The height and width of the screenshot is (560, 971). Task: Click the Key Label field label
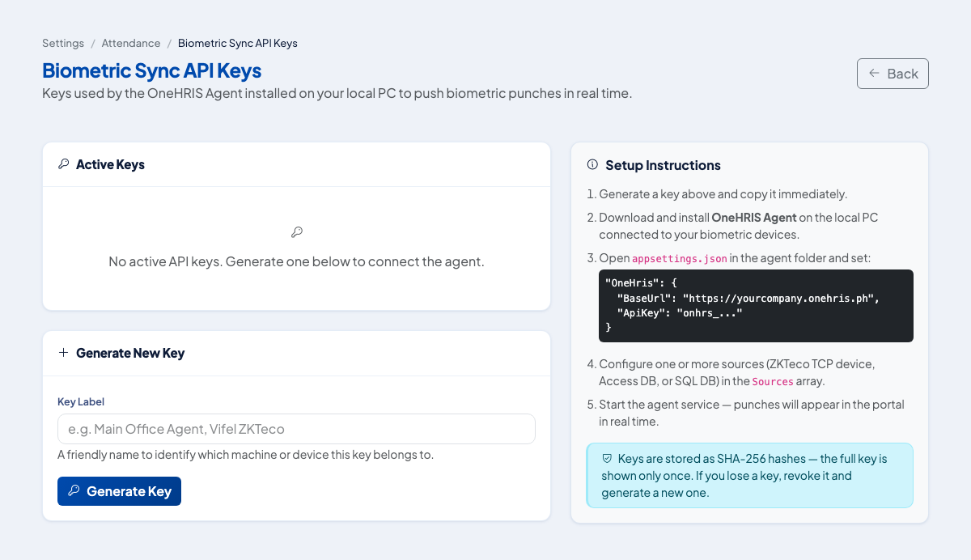(x=81, y=401)
